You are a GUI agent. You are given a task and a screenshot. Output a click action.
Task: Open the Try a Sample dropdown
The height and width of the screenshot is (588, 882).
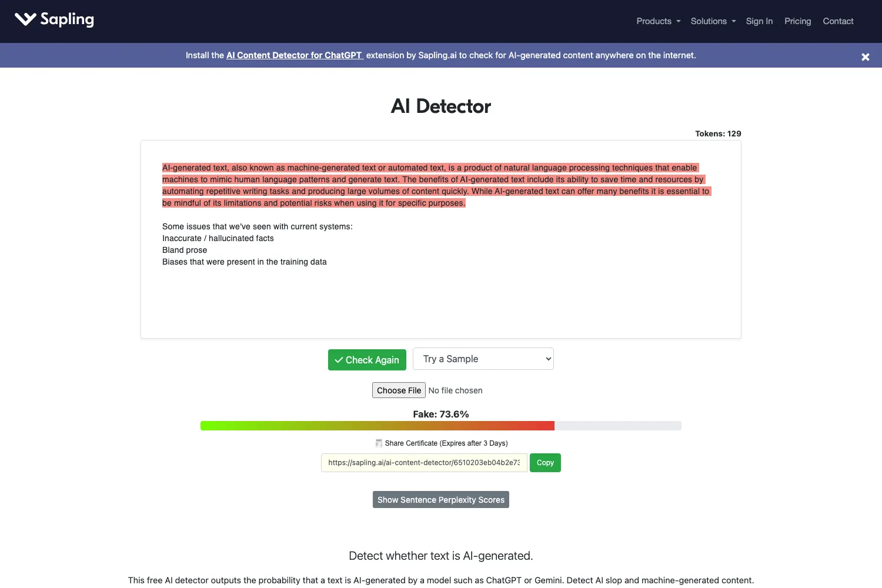(x=483, y=359)
